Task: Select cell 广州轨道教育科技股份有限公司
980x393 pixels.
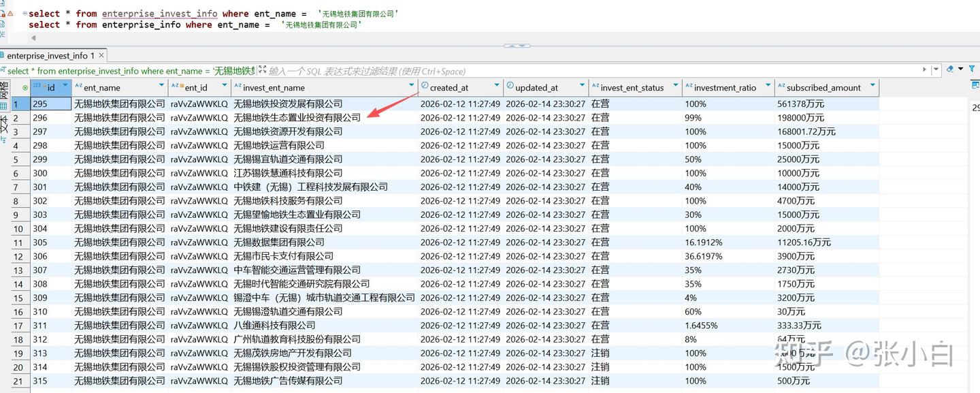Action: coord(325,339)
